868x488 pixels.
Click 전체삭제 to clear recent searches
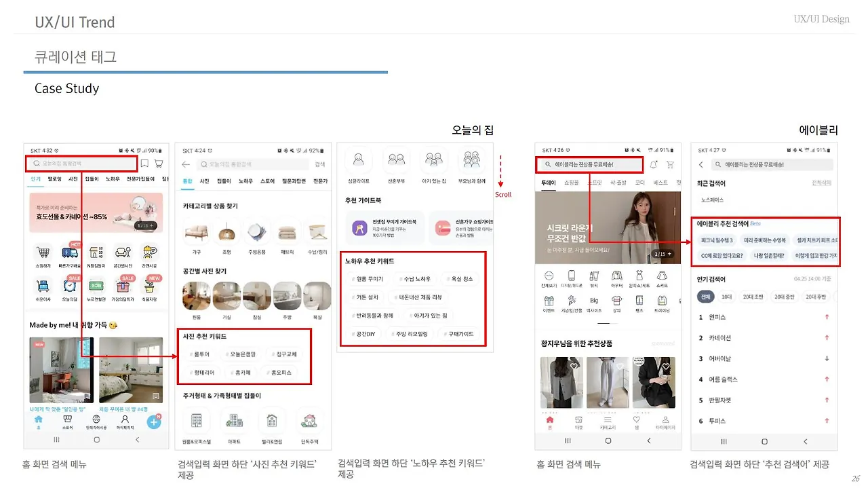821,183
